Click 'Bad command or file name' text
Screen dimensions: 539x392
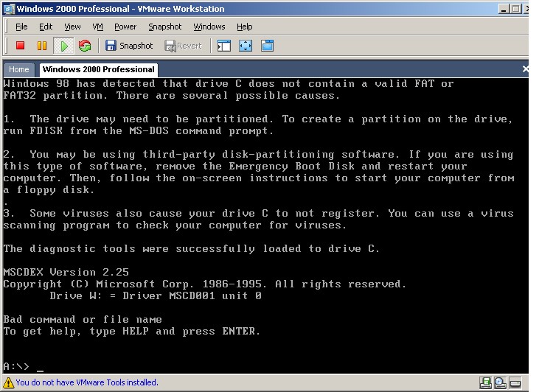83,320
